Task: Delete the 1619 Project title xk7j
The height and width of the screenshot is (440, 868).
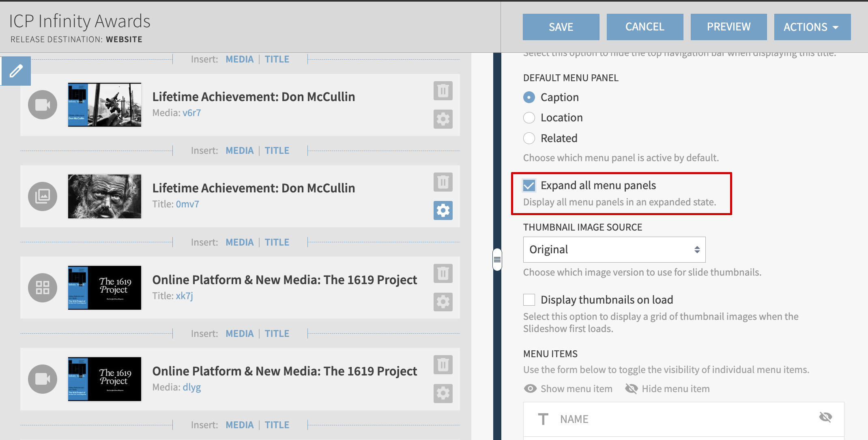Action: tap(443, 274)
